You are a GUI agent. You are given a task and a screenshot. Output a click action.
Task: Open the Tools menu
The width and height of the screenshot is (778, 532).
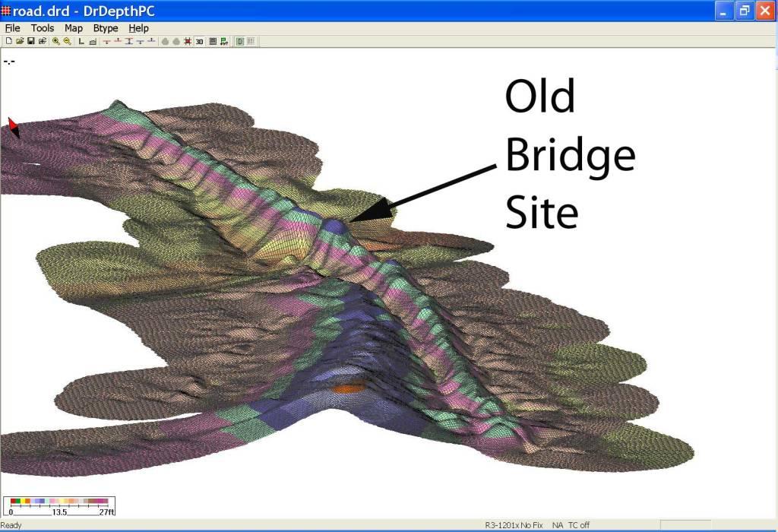(x=43, y=28)
